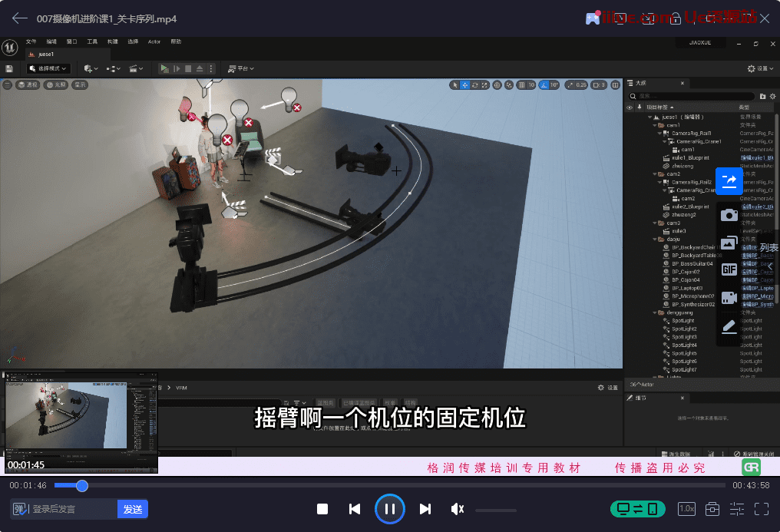This screenshot has width=780, height=532.
Task: Open the 1.0x playback speed menu
Action: (x=686, y=509)
